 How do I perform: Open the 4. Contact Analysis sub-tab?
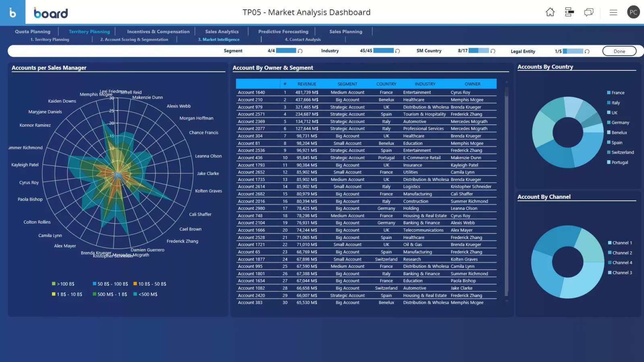tap(303, 39)
